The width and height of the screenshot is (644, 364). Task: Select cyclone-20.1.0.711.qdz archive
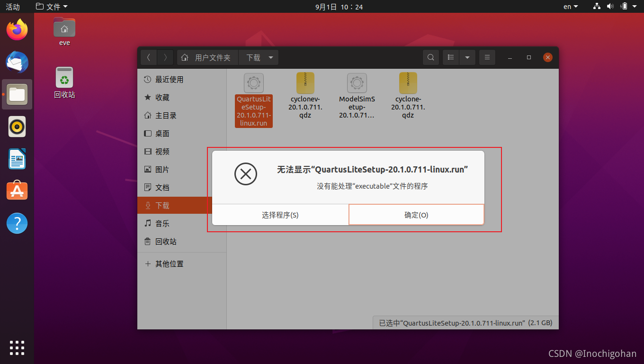point(408,95)
